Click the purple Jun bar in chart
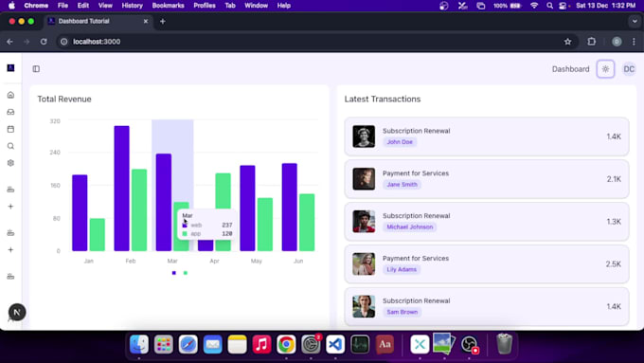 tap(289, 208)
